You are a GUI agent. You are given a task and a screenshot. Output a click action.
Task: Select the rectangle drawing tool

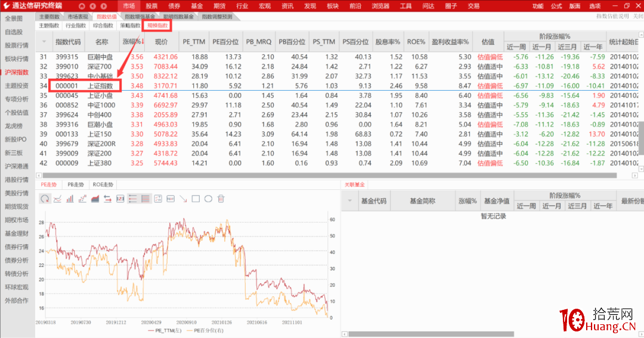196,199
